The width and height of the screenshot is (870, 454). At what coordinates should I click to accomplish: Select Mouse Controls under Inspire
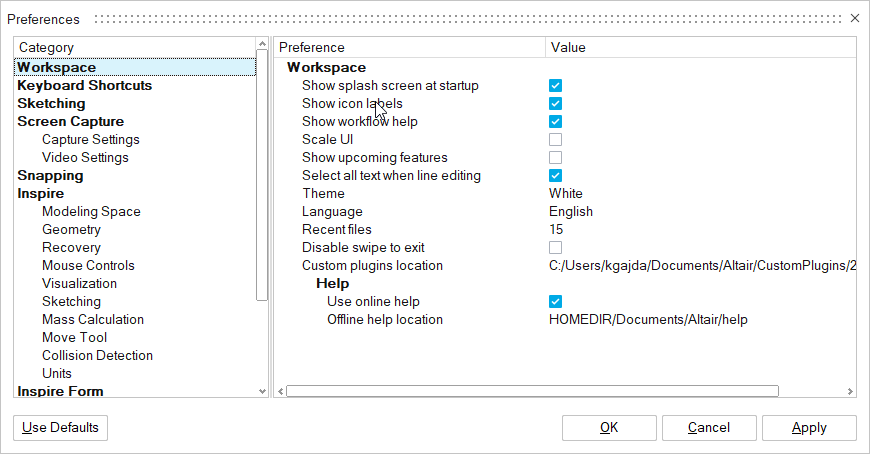pos(88,266)
